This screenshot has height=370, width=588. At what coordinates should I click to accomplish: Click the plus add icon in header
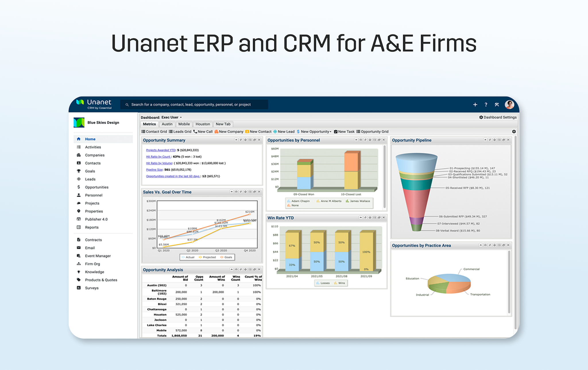[475, 105]
